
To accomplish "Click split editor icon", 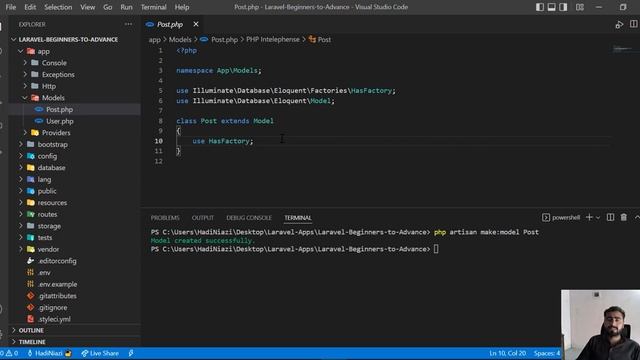I will click(633, 24).
